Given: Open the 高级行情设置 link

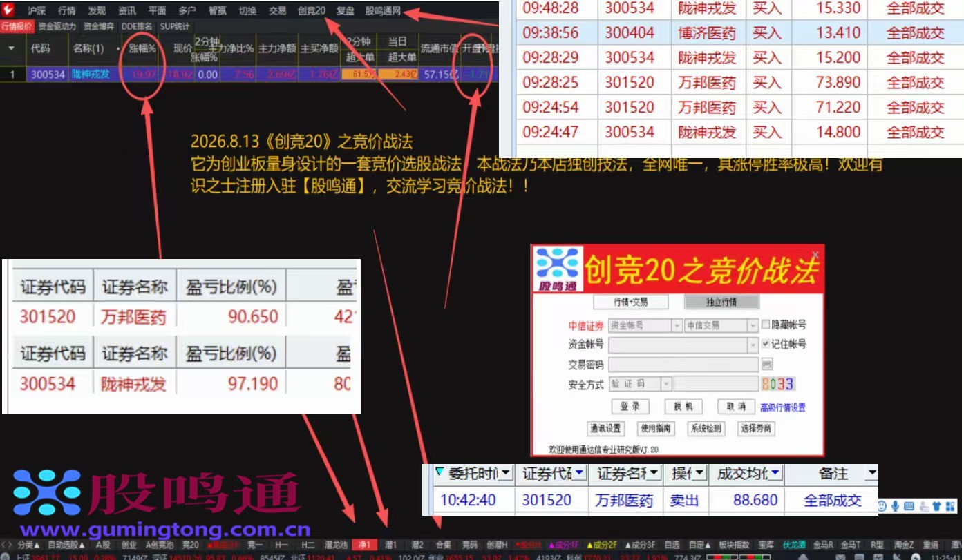Looking at the screenshot, I should point(783,407).
